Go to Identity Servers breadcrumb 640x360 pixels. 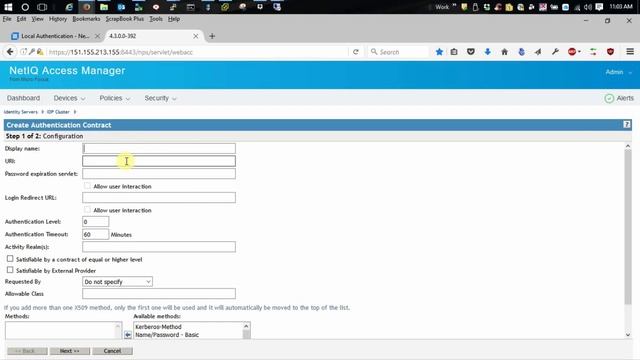click(20, 112)
